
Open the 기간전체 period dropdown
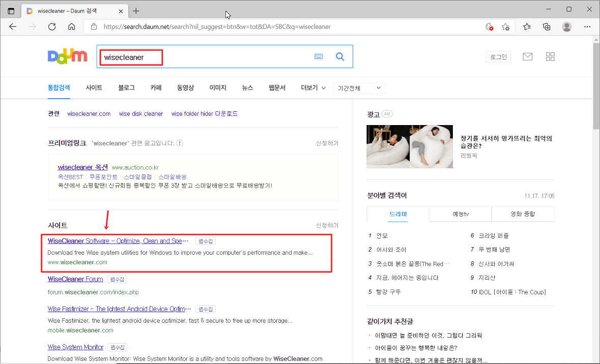pyautogui.click(x=359, y=88)
